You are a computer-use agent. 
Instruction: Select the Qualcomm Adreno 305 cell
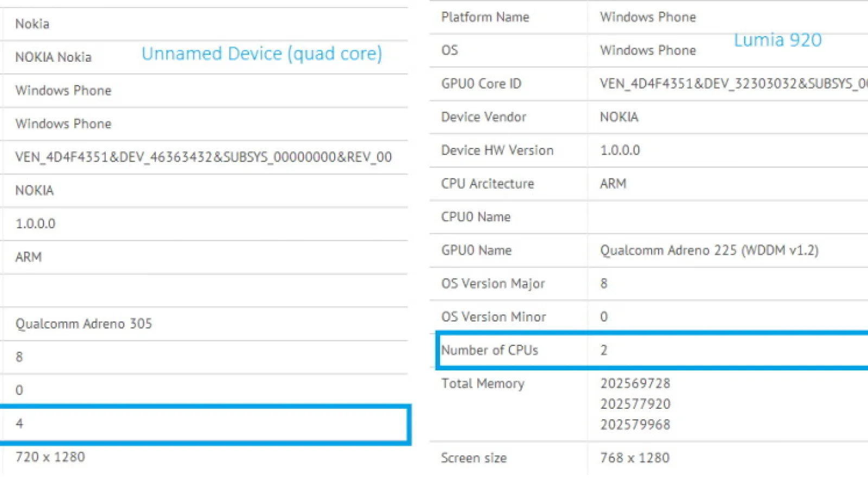tap(84, 324)
